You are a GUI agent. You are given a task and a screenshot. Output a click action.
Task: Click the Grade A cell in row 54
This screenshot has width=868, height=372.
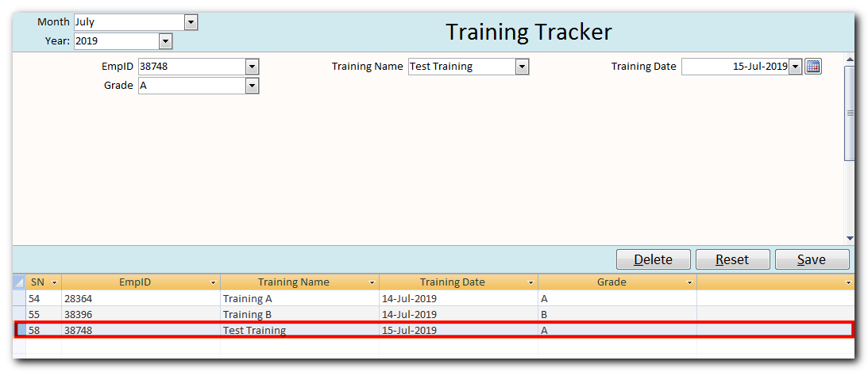[617, 298]
